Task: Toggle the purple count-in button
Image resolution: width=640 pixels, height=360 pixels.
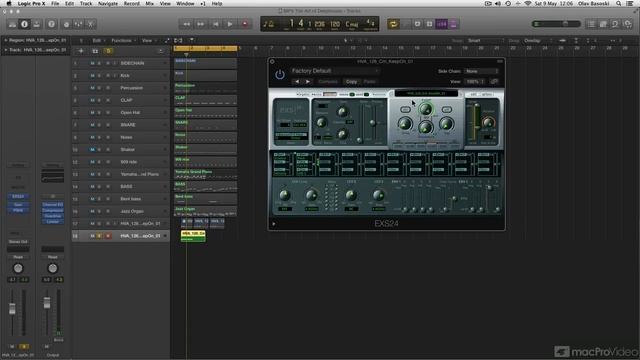Action: tap(442, 24)
